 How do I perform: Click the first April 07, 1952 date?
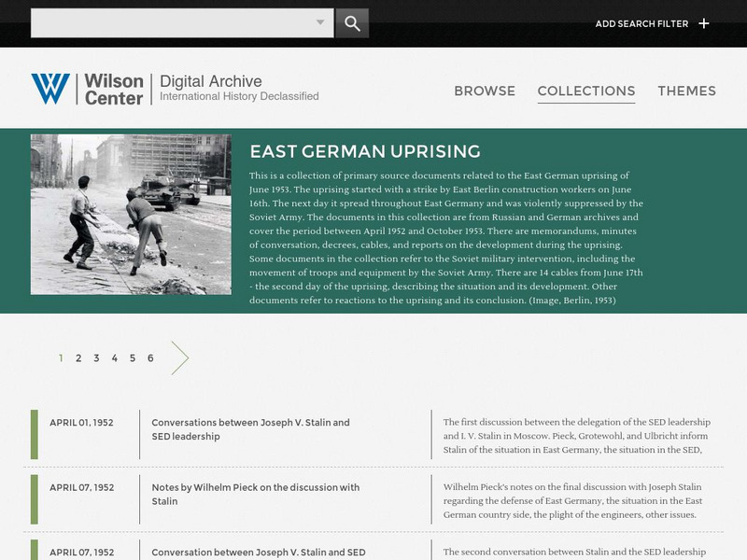(82, 487)
